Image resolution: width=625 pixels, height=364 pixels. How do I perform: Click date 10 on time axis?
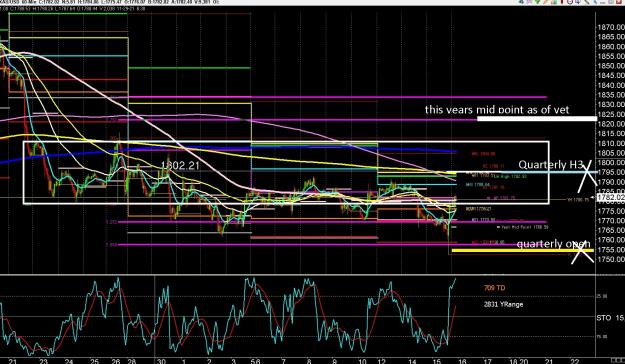pyautogui.click(x=362, y=361)
